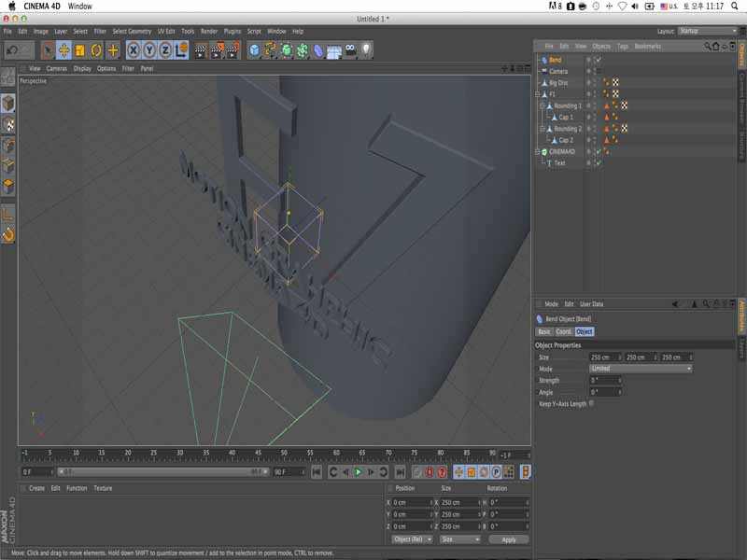Toggle the Z axis lock

click(x=165, y=50)
